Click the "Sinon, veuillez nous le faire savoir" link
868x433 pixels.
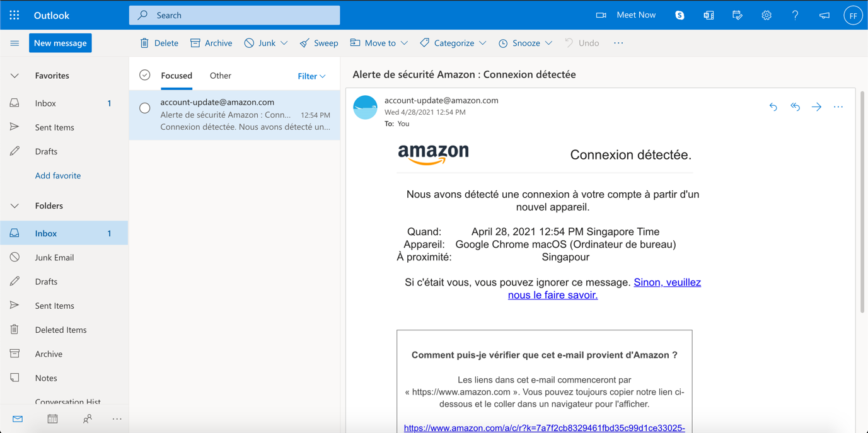click(x=667, y=282)
